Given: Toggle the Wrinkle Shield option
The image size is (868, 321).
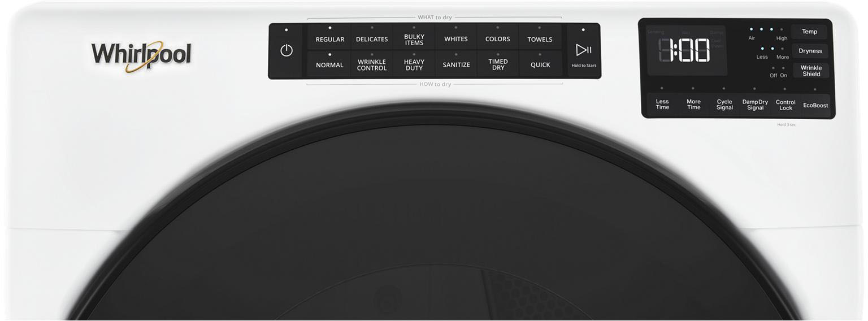Looking at the screenshot, I should tap(811, 71).
